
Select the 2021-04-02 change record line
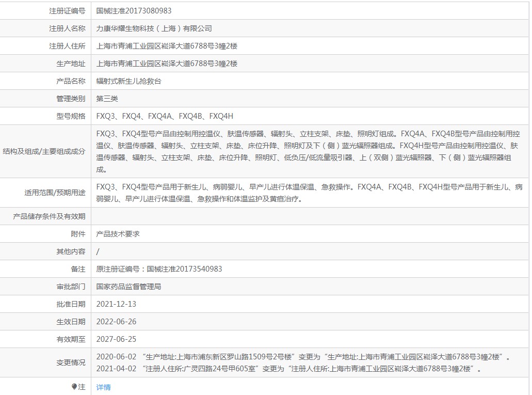289,369
